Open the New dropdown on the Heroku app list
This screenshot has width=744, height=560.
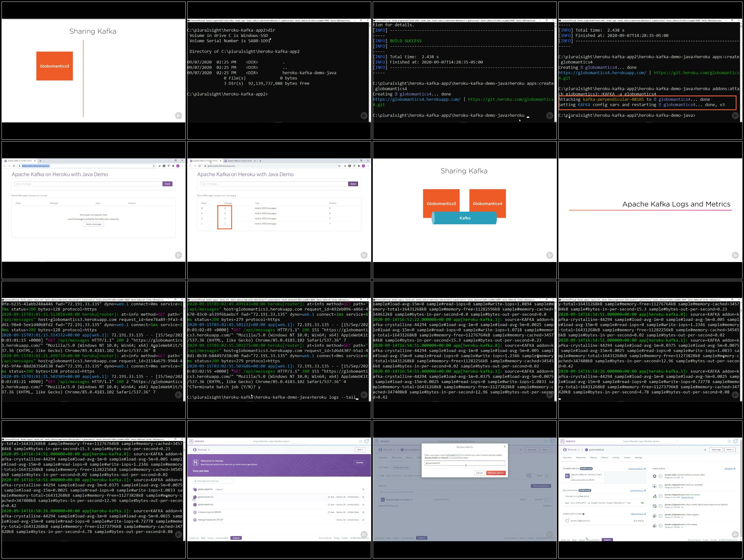coord(360,450)
